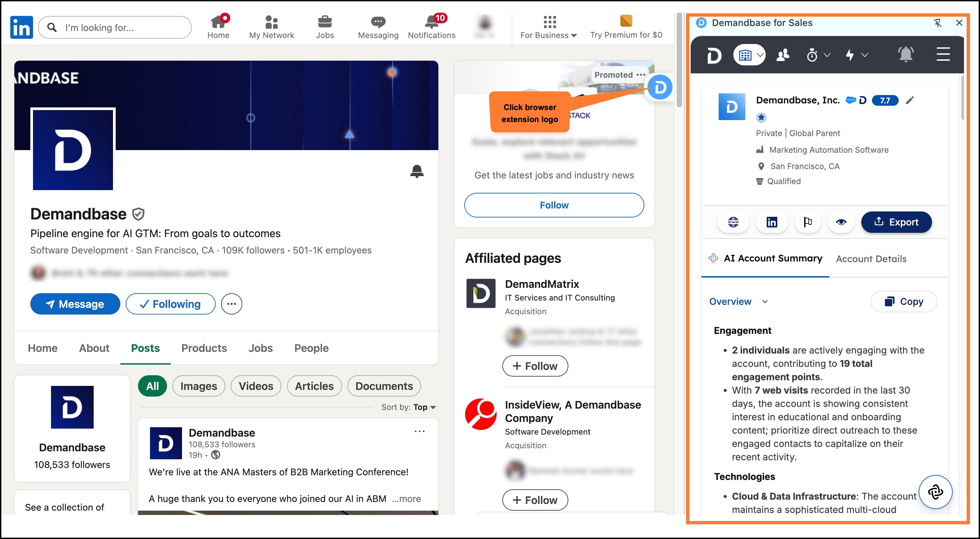Select the Images posts filter
980x539 pixels.
click(x=199, y=386)
